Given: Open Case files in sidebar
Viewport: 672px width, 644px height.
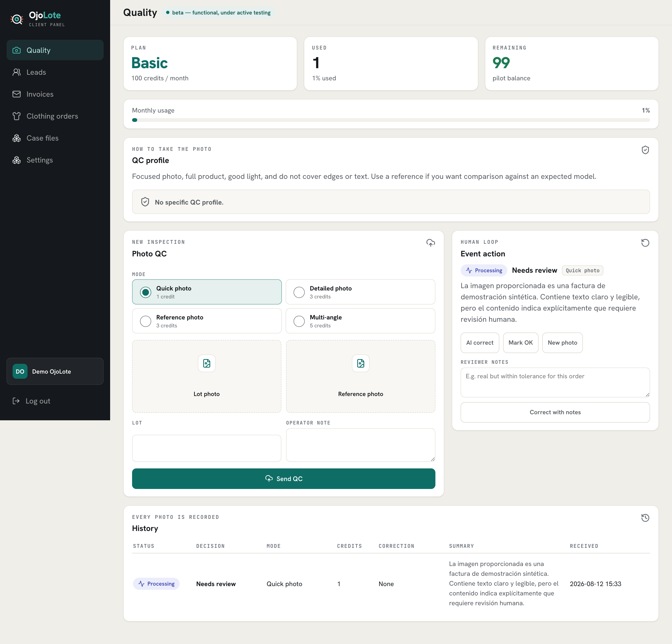Looking at the screenshot, I should point(55,138).
